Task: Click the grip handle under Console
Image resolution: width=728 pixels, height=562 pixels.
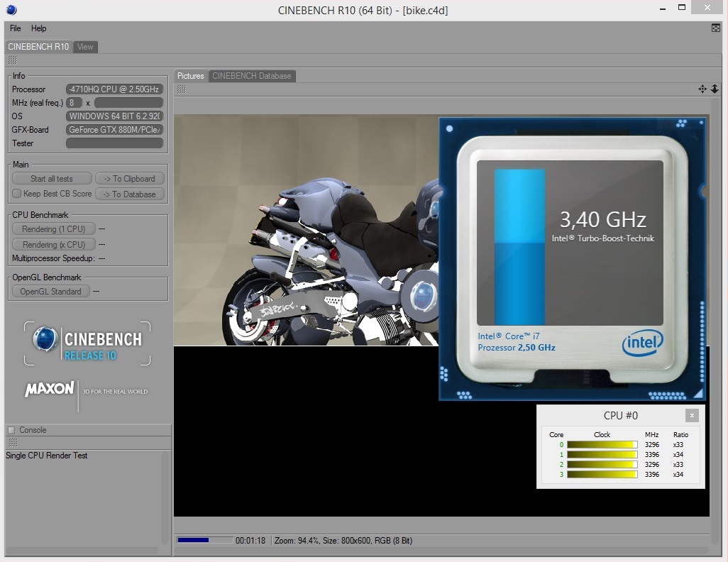Action: [13, 443]
